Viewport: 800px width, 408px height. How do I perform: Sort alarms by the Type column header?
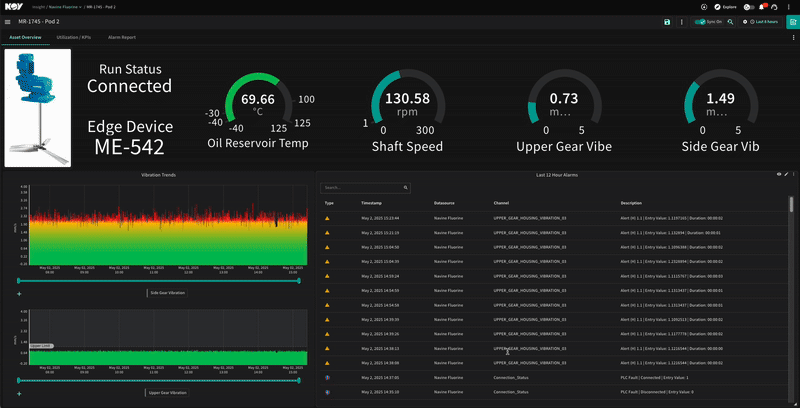329,203
